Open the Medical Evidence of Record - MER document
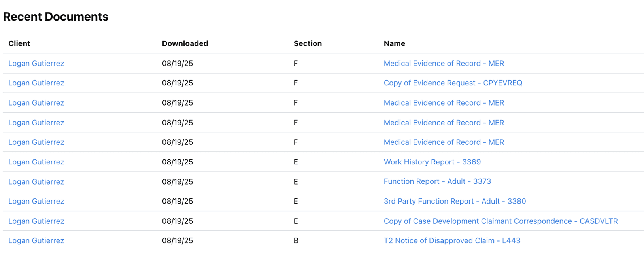 coord(444,63)
